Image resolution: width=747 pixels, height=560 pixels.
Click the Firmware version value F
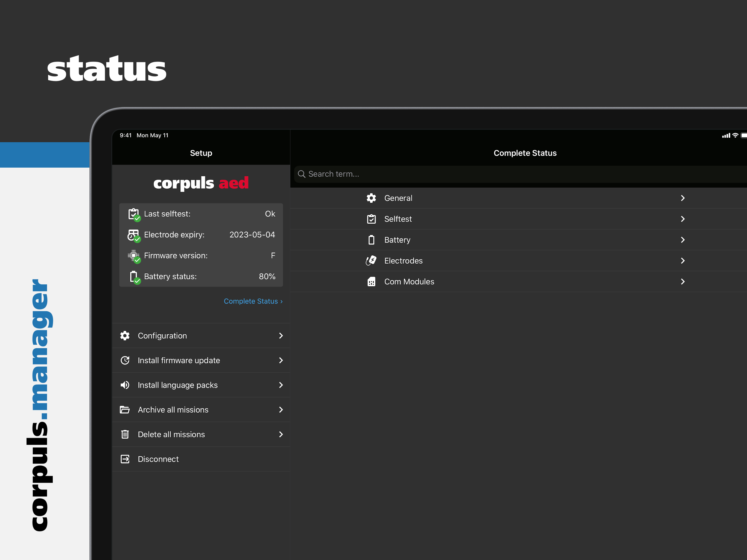273,256
